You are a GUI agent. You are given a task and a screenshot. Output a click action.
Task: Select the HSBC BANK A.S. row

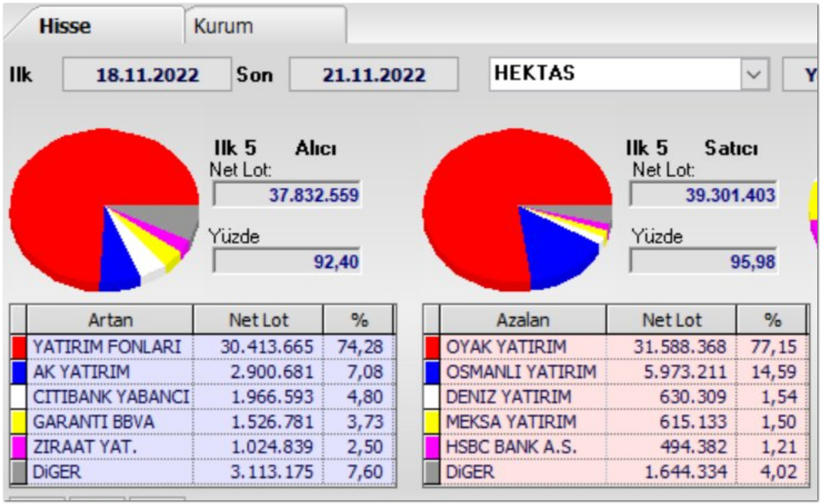click(x=616, y=447)
